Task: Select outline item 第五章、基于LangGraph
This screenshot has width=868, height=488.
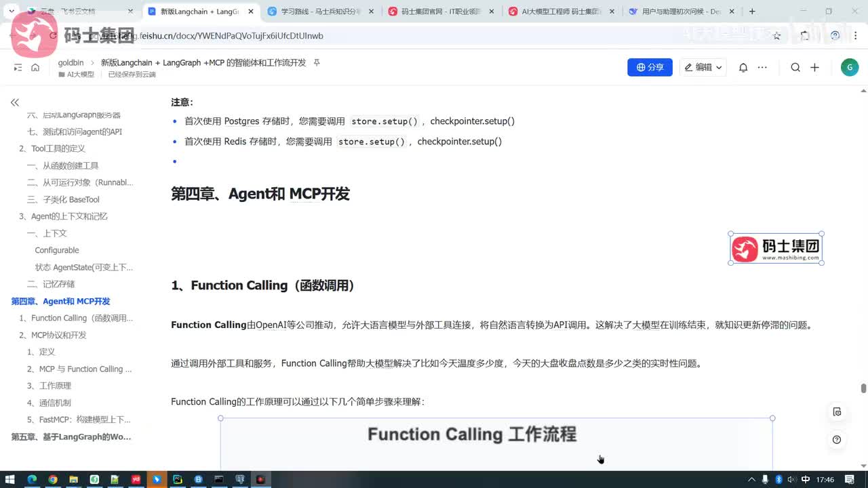Action: tap(71, 436)
